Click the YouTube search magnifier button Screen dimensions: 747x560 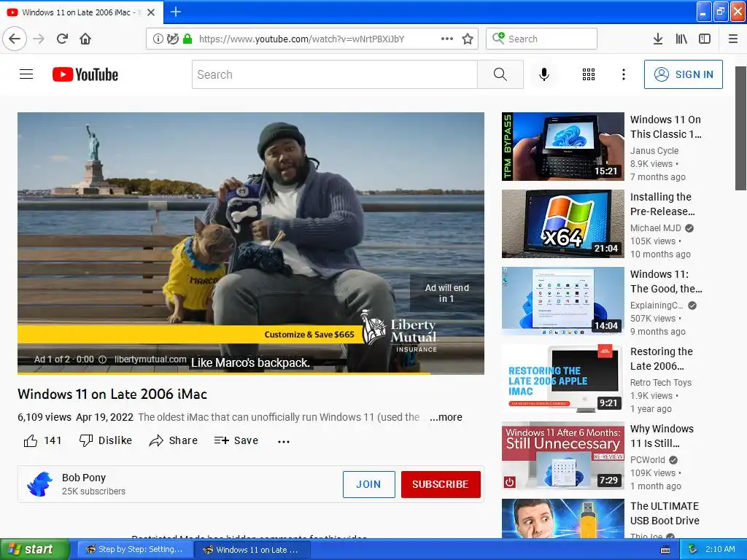(500, 74)
